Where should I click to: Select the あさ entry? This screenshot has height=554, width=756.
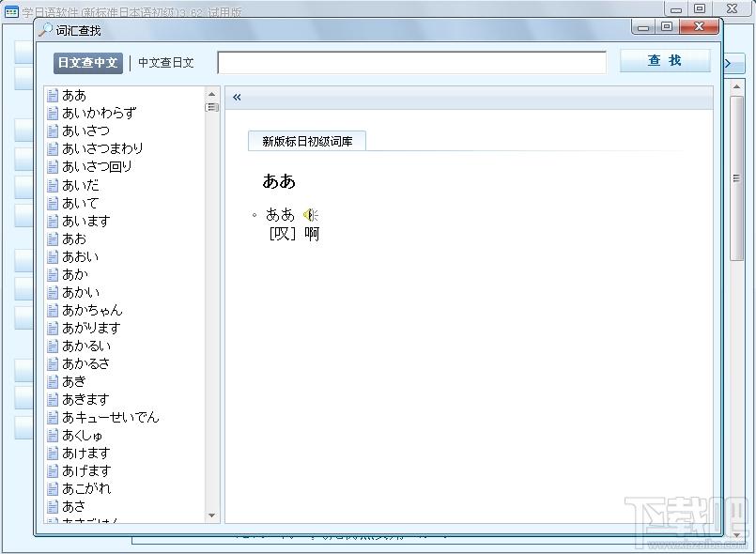point(74,506)
